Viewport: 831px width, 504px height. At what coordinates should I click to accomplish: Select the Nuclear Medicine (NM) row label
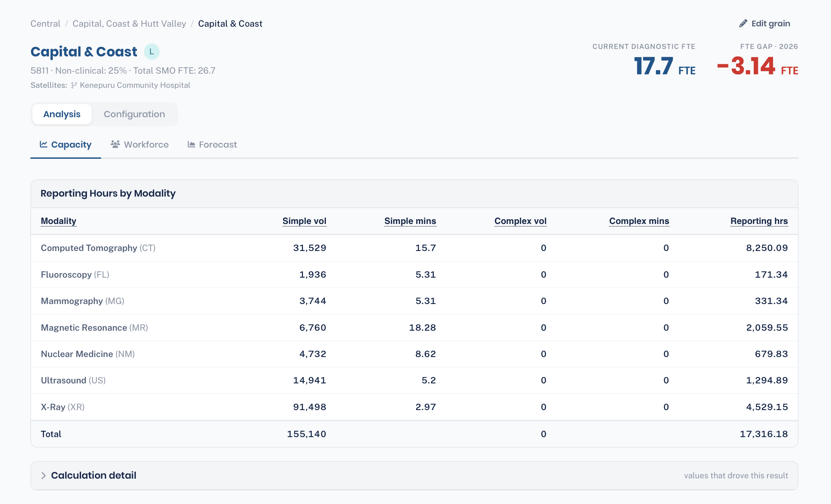point(88,354)
